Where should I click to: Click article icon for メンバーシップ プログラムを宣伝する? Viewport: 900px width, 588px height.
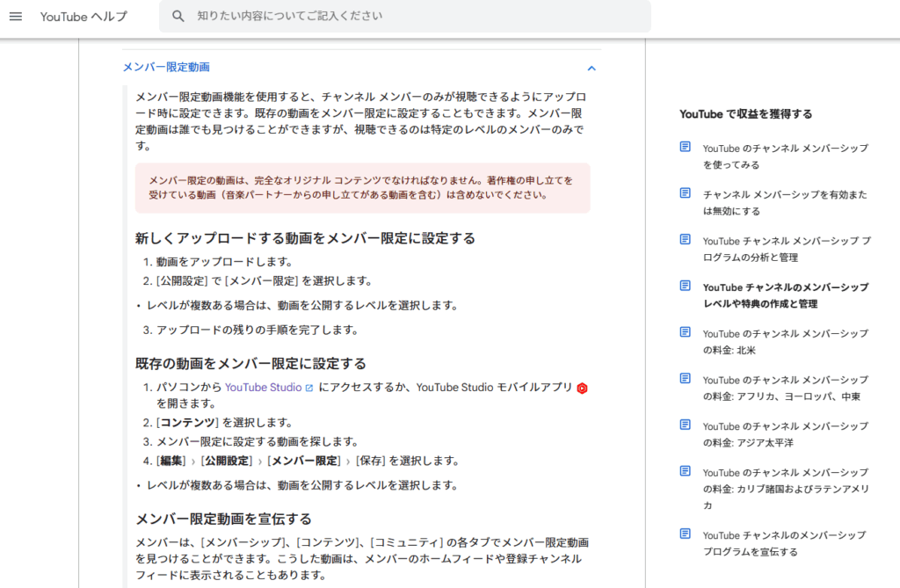[686, 534]
